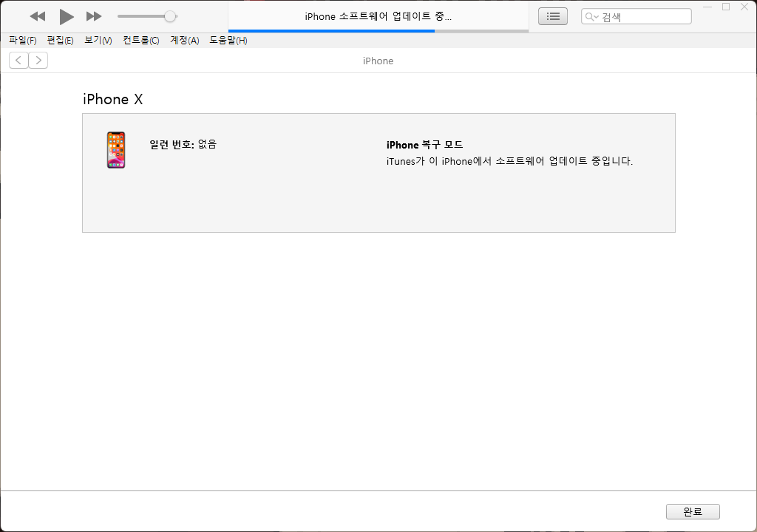This screenshot has width=757, height=532.
Task: Click the iPhone X device thumbnail
Action: point(116,150)
